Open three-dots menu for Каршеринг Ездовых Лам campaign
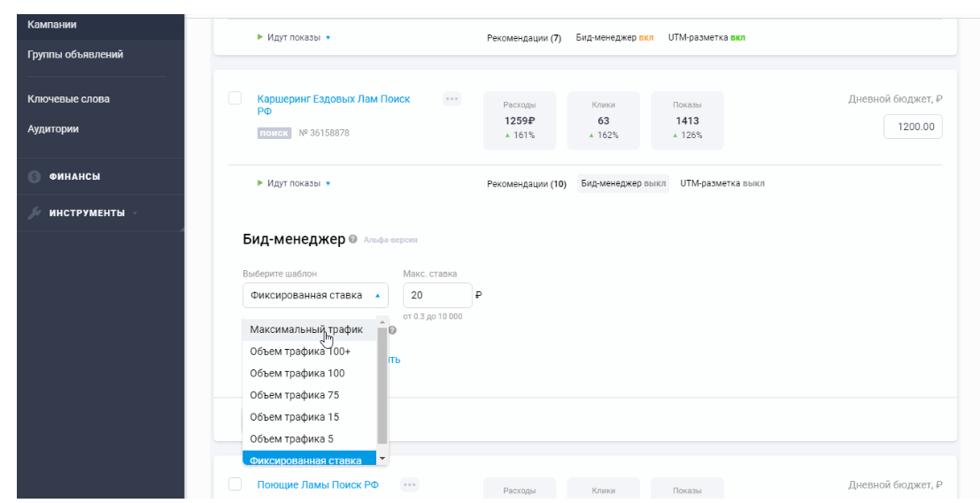This screenshot has width=980, height=503. pyautogui.click(x=451, y=99)
